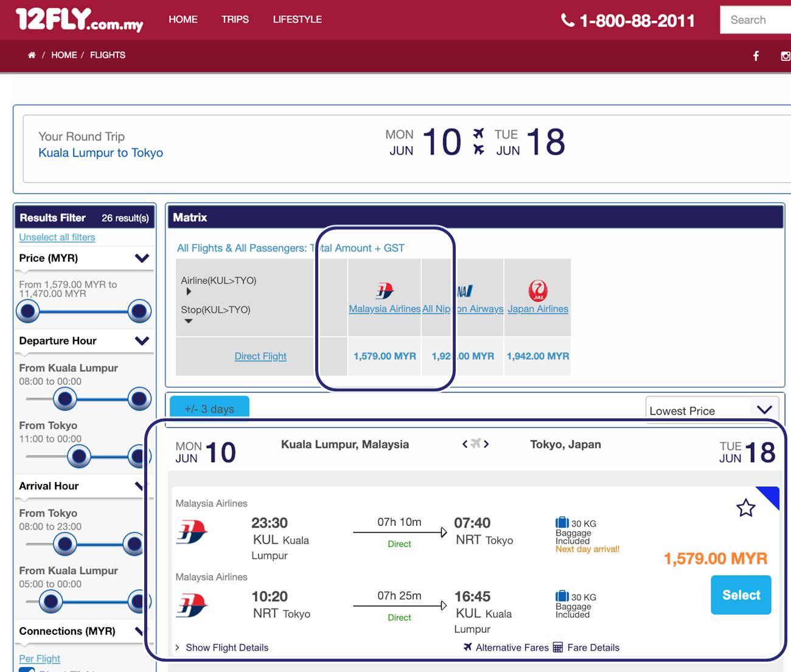Click Malaysia Airlines logo on the 23:30 flight
The width and height of the screenshot is (791, 672).
[x=192, y=531]
